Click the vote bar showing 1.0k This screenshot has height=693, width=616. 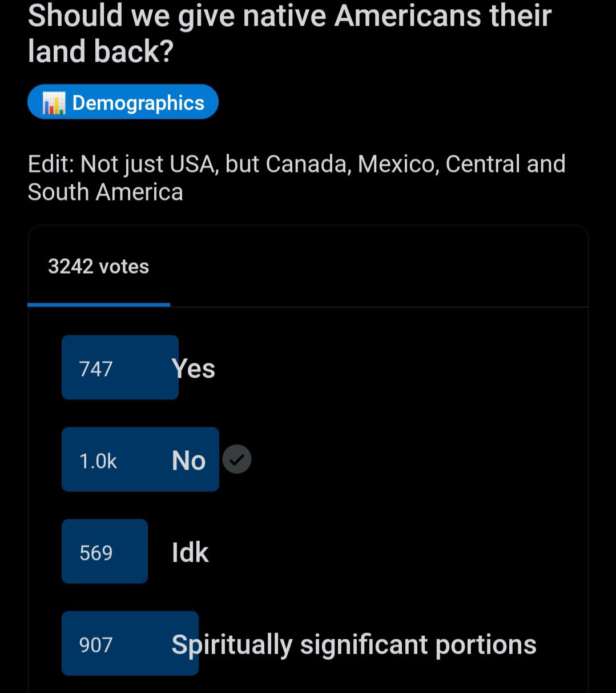(140, 459)
